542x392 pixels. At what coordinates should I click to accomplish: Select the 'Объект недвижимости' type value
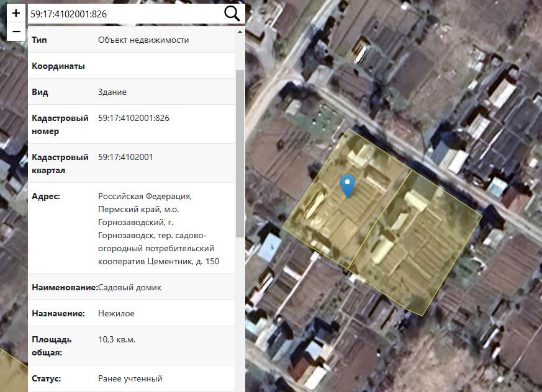point(143,40)
